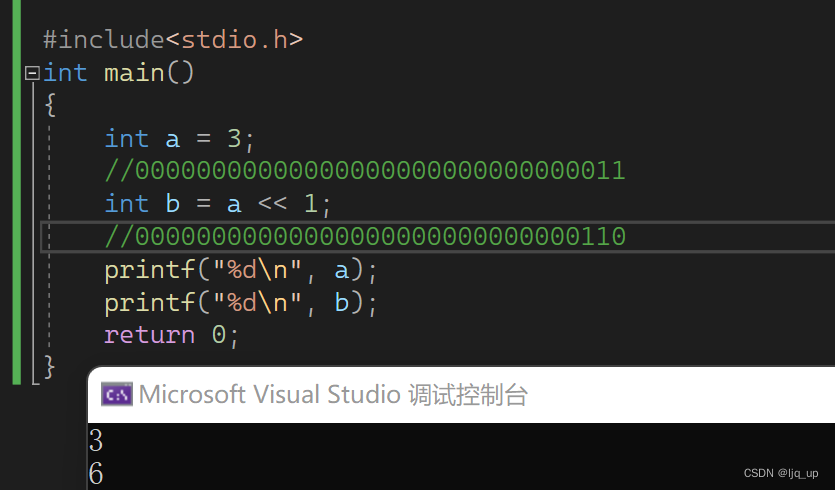Click the console window icon in title bar

coord(117,395)
